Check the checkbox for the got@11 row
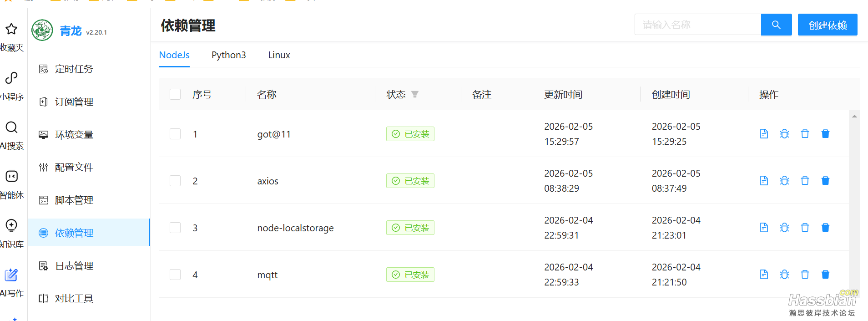The image size is (868, 321). click(x=175, y=134)
